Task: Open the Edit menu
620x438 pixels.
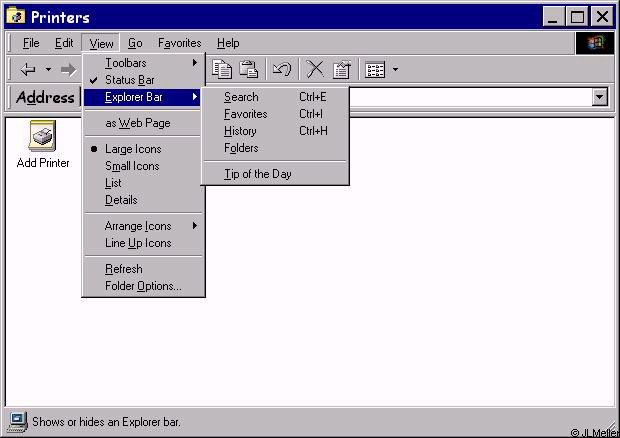Action: (x=64, y=43)
